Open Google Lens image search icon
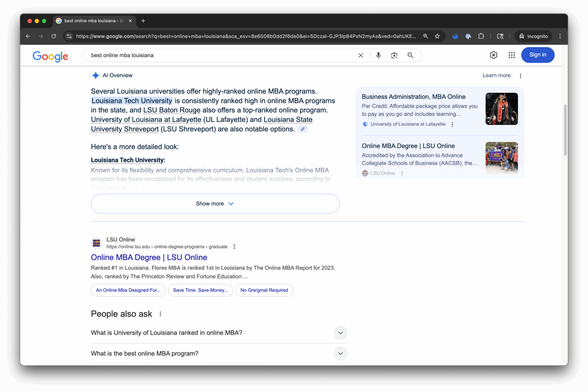Viewport: 588px width, 392px height. (394, 55)
